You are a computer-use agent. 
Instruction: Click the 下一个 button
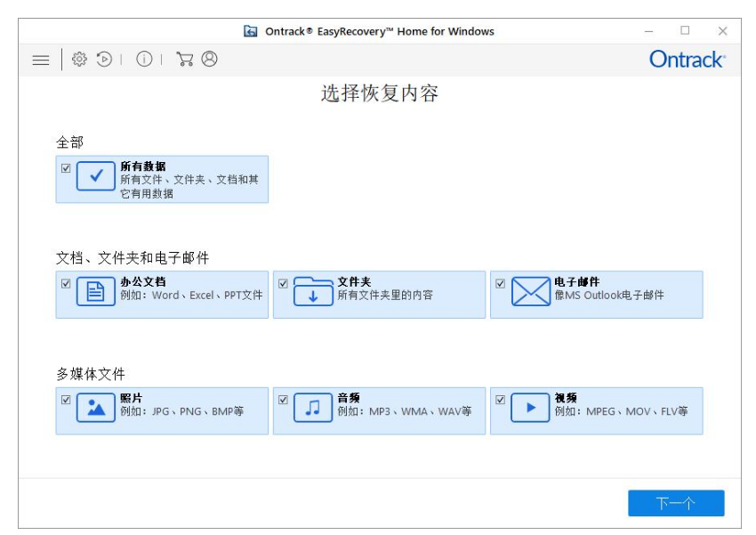[x=676, y=503]
